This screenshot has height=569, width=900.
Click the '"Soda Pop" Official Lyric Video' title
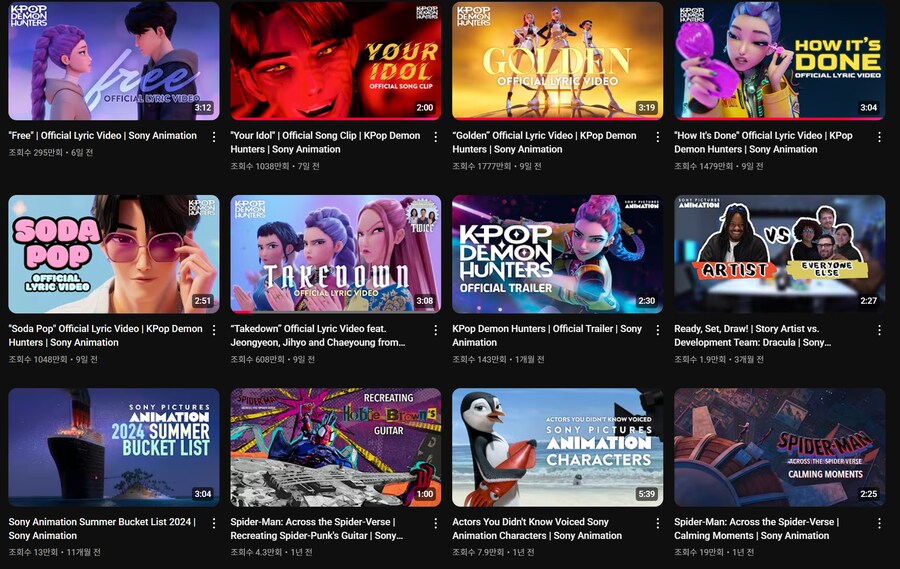point(106,335)
